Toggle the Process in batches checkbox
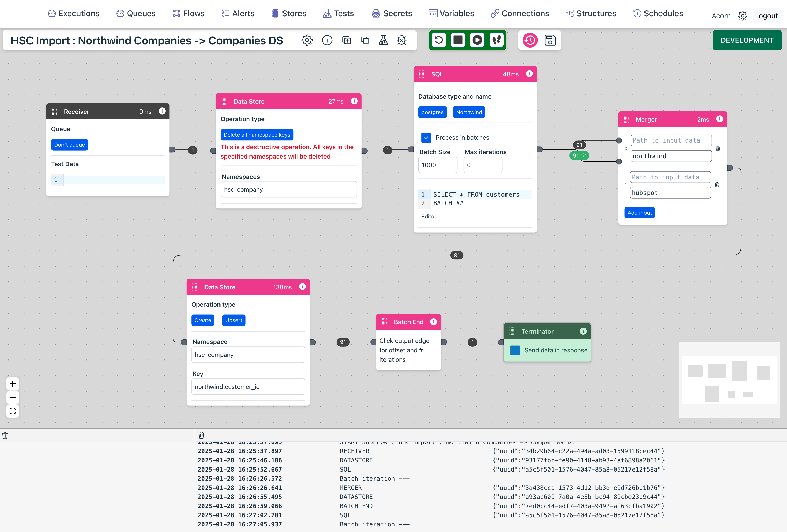Viewport: 787px width, 532px height. [x=426, y=138]
